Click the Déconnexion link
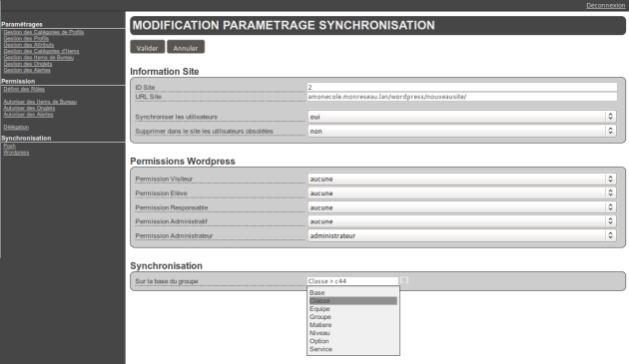Screen dimensions: 629x364 click(x=605, y=5)
